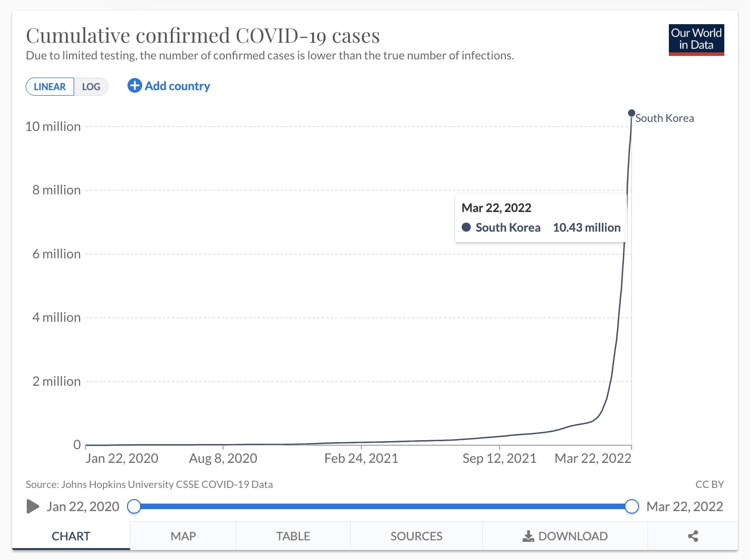Click the timeline end handle

(632, 507)
